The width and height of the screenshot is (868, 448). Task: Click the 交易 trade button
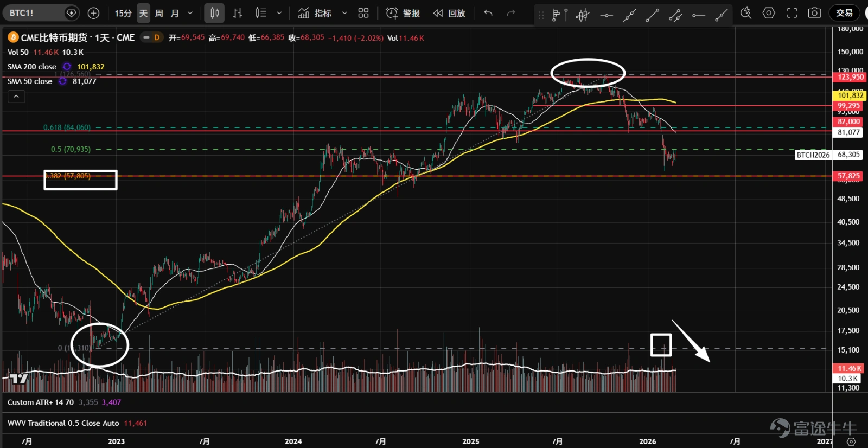tap(844, 13)
